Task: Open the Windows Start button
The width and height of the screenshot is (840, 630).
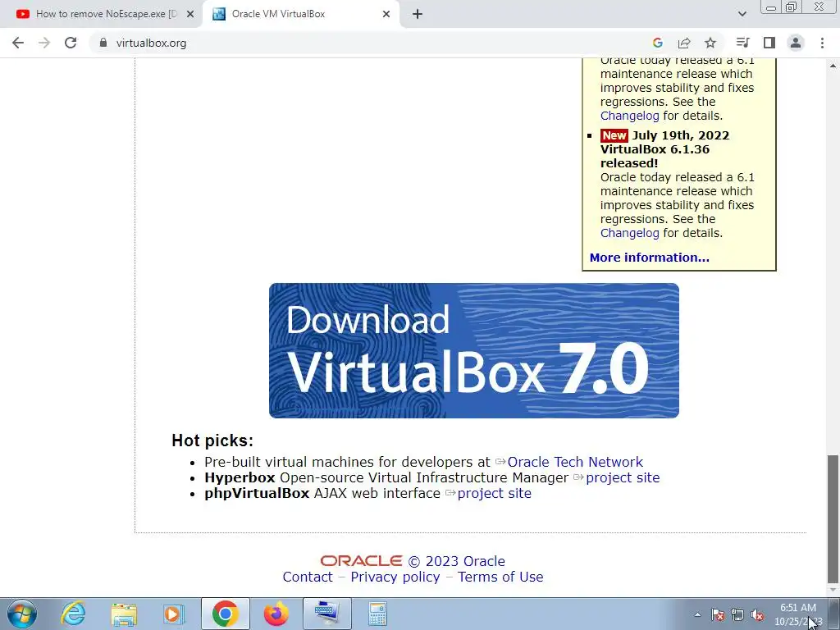Action: click(x=21, y=614)
